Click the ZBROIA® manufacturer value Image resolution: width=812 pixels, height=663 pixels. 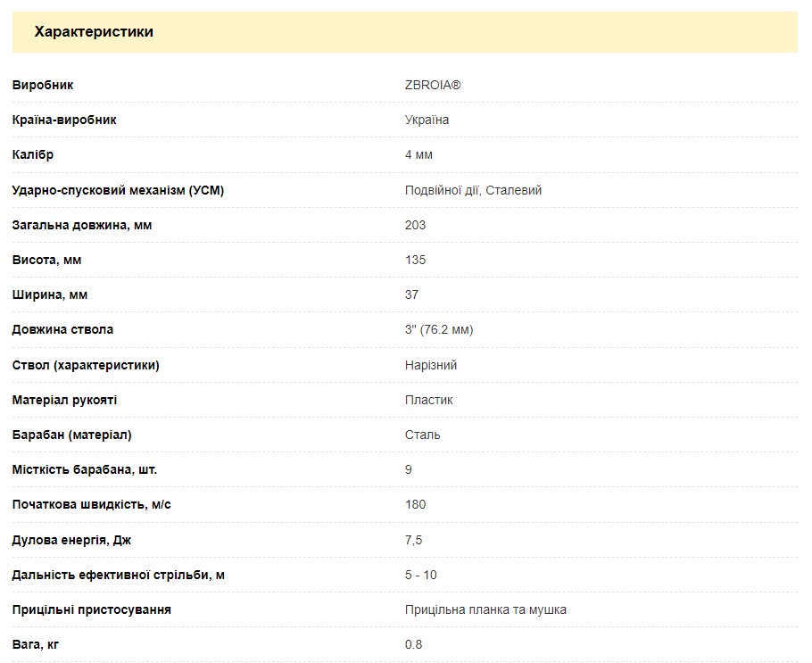(433, 86)
